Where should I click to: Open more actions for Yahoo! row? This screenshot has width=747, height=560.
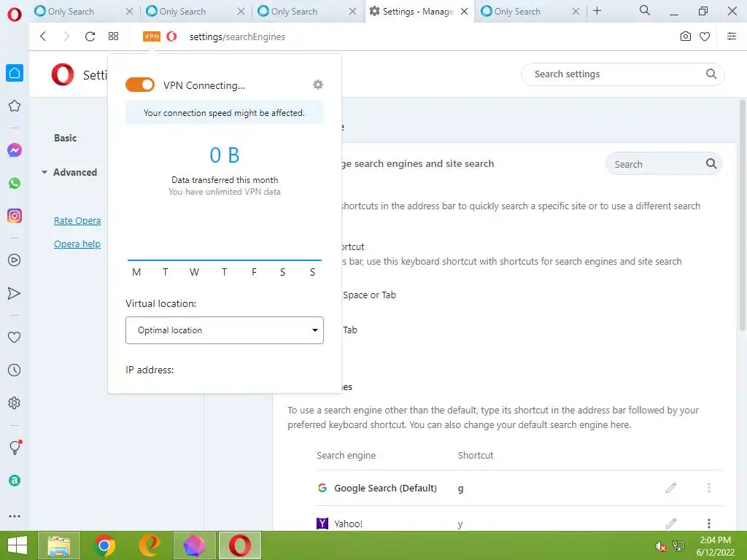point(709,524)
